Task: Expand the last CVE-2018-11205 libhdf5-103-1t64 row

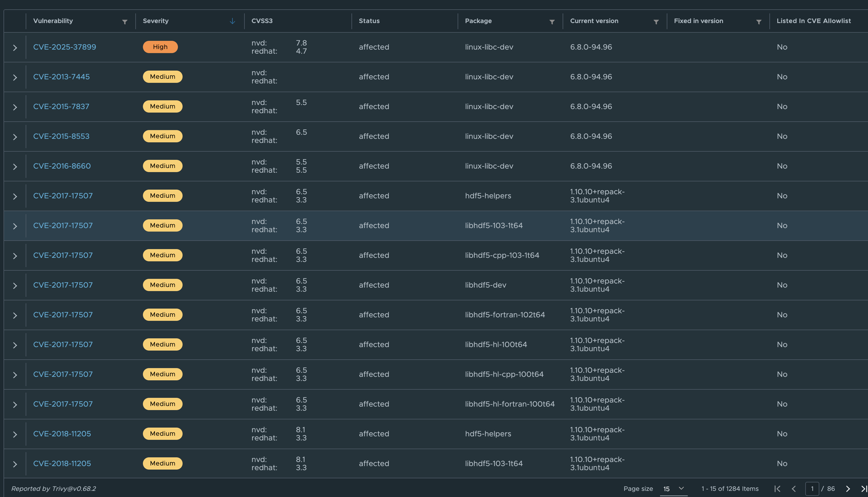Action: (x=15, y=464)
